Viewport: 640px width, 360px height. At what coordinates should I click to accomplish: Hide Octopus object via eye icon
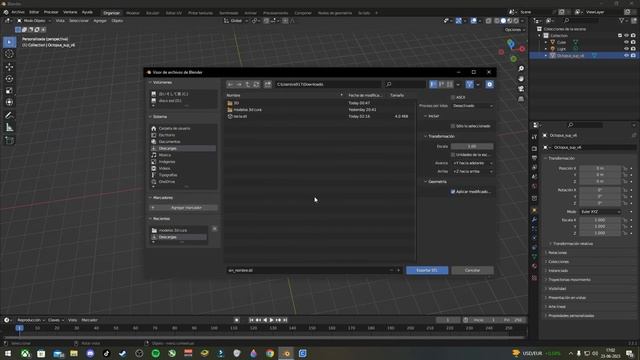pos(626,55)
